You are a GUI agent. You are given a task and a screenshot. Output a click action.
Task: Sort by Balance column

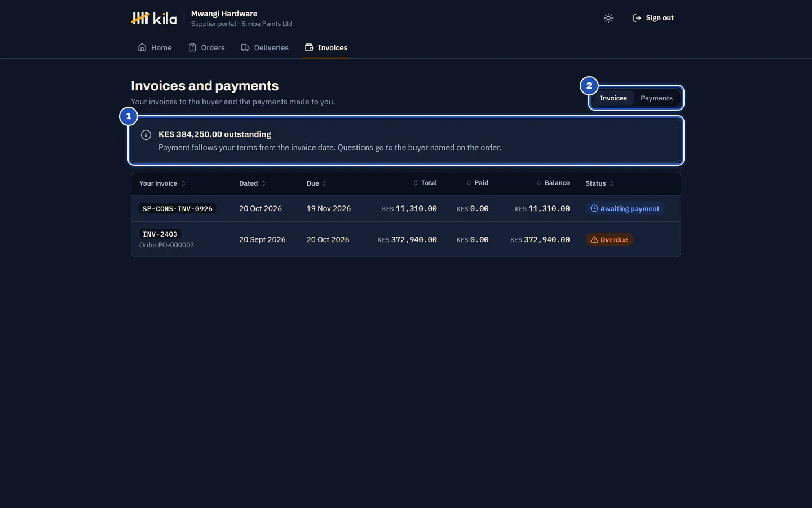click(x=553, y=183)
